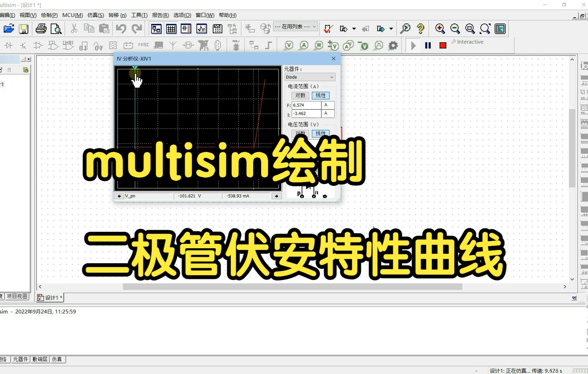The height and width of the screenshot is (374, 588).
Task: Place a voltage probe
Action: (x=289, y=45)
